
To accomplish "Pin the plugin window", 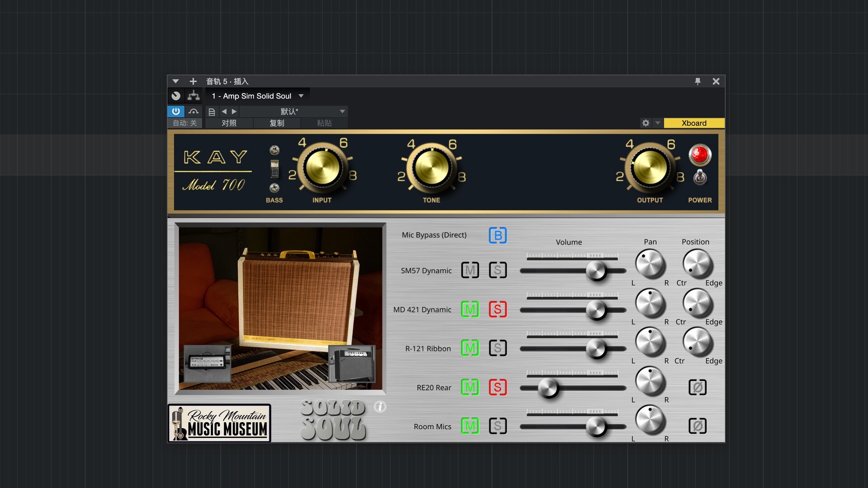I will (698, 81).
